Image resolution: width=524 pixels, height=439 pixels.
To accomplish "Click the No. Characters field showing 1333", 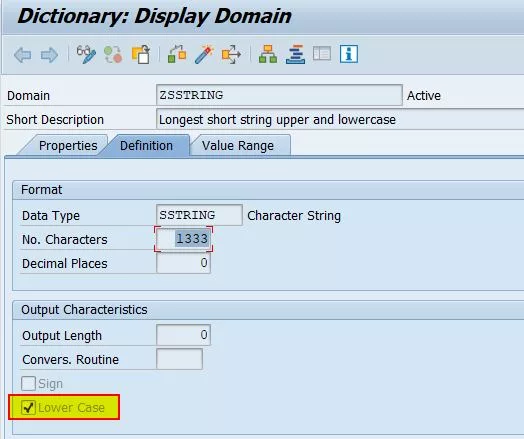I will pos(183,239).
